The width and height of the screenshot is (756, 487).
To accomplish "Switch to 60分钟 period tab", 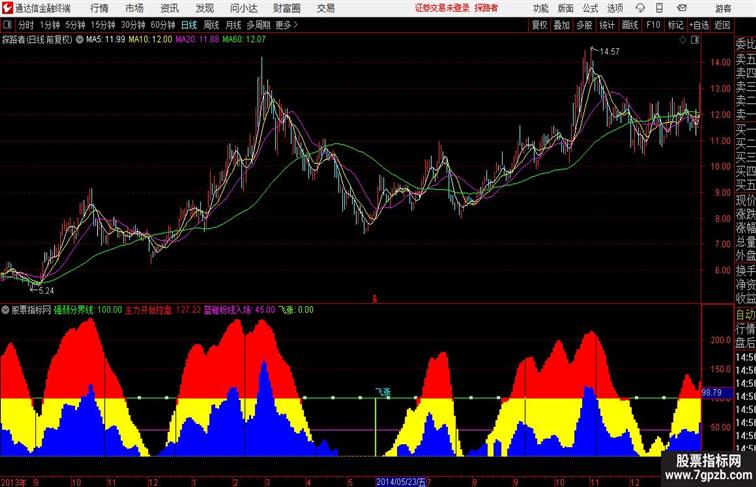I will [163, 25].
